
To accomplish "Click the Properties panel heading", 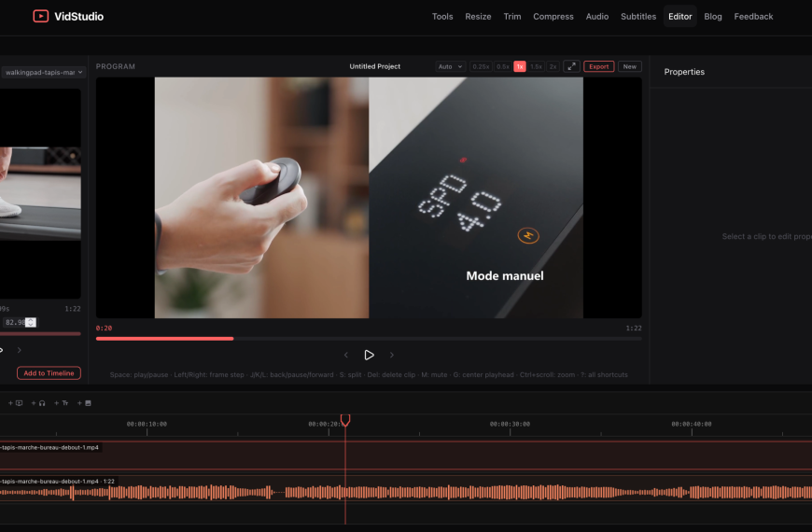I will click(684, 72).
